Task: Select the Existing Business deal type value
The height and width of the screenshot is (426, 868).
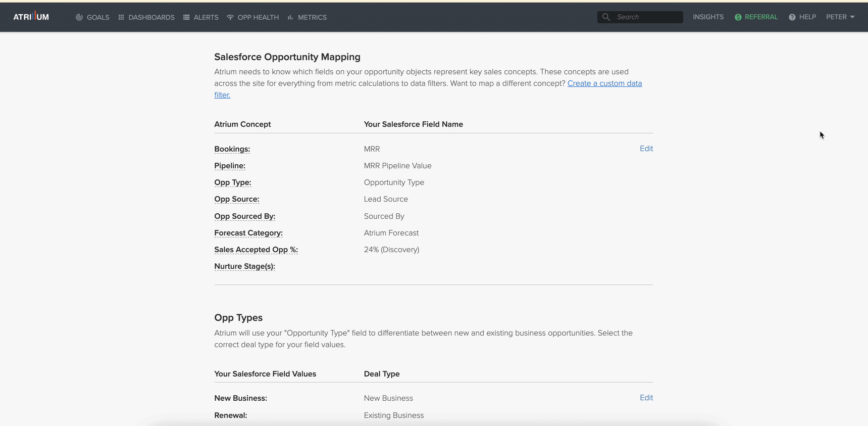Action: pyautogui.click(x=394, y=415)
